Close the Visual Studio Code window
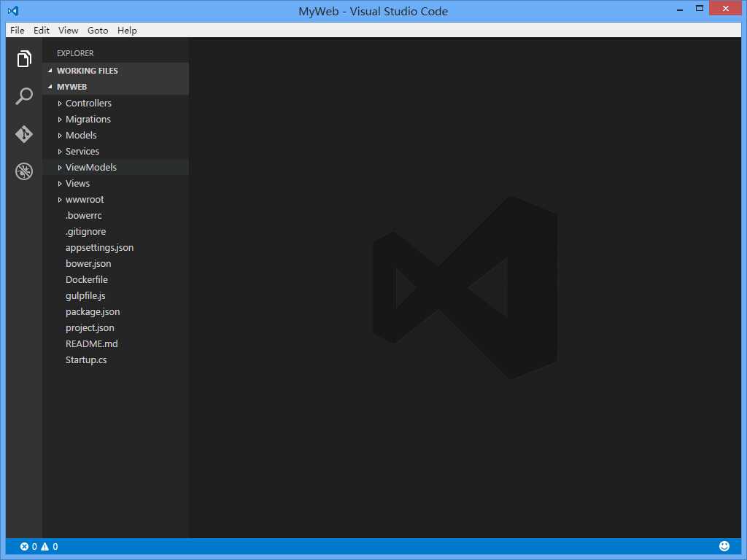This screenshot has width=747, height=560. click(726, 8)
